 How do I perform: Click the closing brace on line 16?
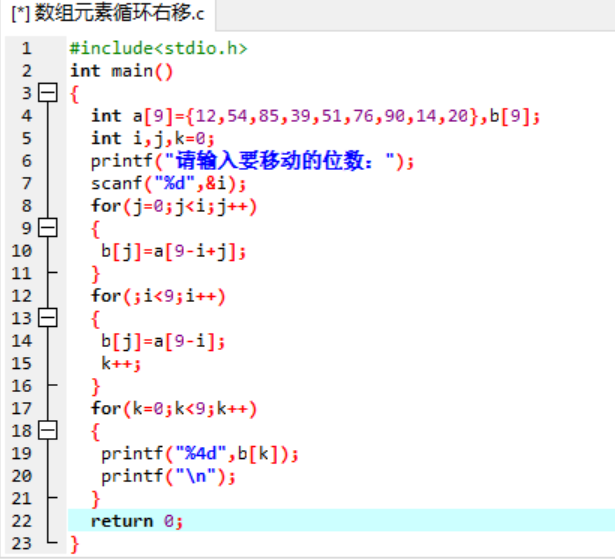click(96, 387)
